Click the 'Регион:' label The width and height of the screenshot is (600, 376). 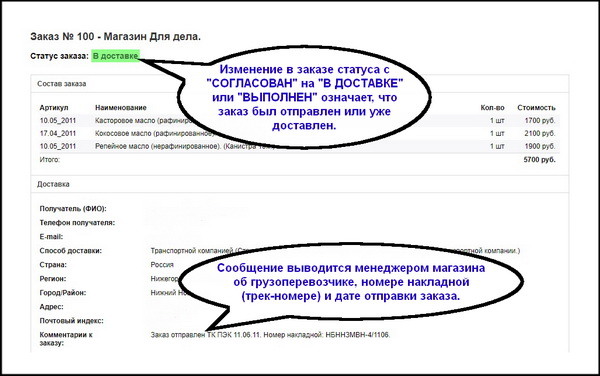(x=53, y=279)
